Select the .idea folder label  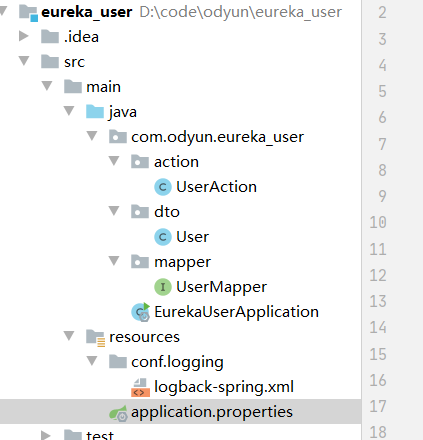tap(81, 37)
